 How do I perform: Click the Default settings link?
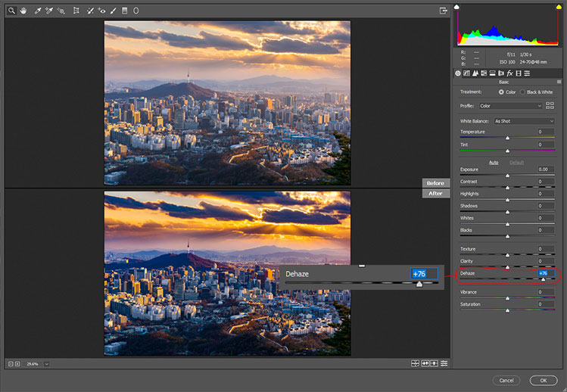[517, 163]
